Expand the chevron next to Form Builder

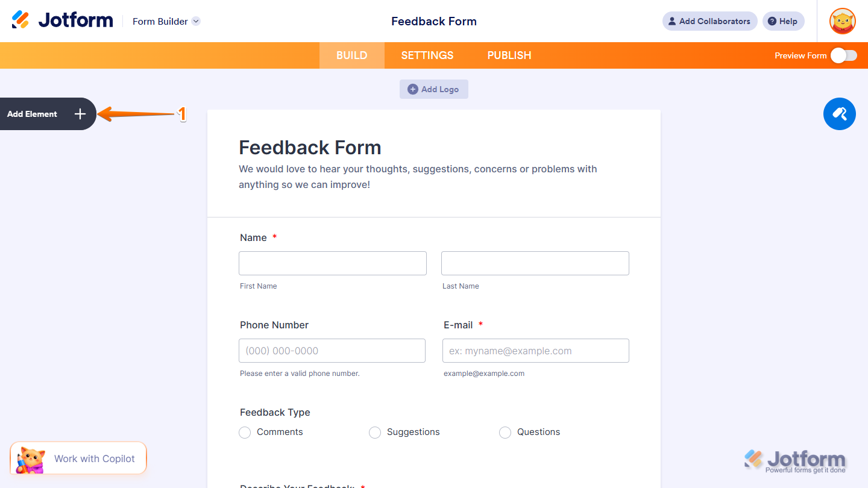195,21
